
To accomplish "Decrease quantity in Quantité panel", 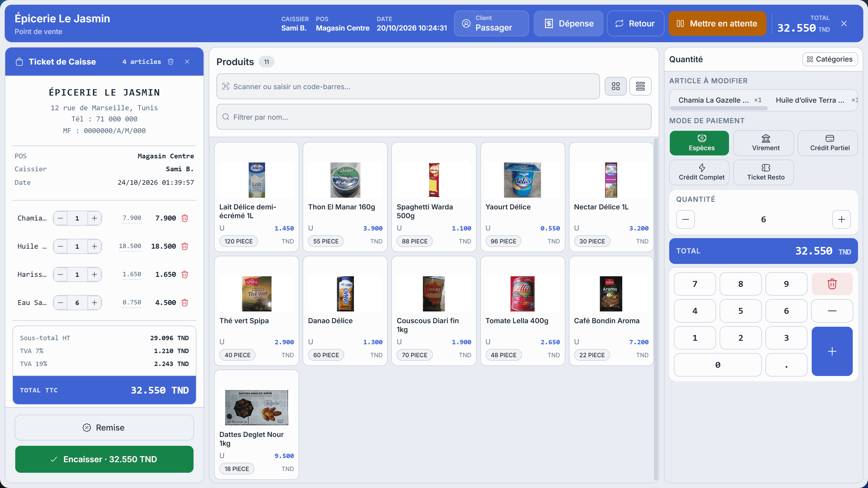I will 685,219.
